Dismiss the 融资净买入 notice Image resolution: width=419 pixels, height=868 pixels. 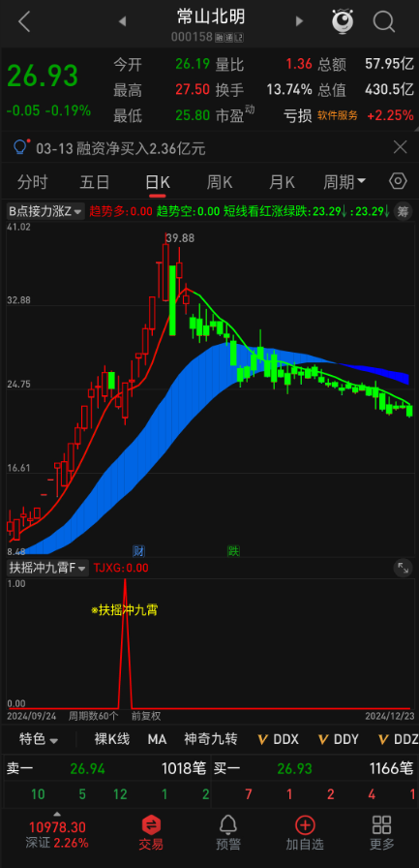pyautogui.click(x=400, y=147)
